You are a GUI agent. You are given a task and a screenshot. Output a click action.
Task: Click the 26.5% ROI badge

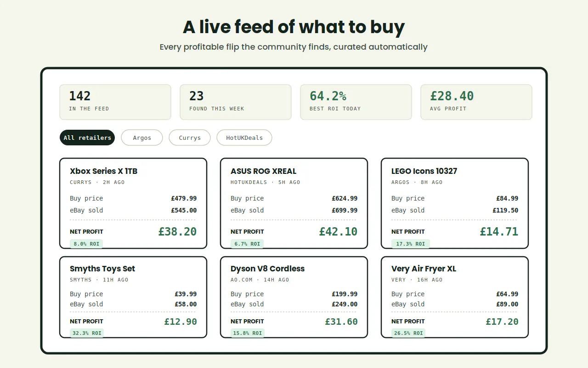point(408,333)
